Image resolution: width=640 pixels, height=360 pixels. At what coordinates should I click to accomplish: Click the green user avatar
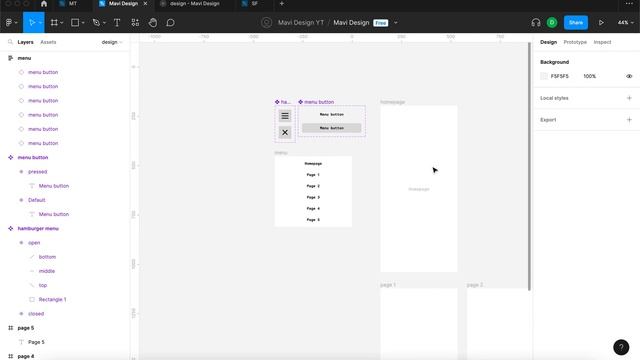(552, 22)
